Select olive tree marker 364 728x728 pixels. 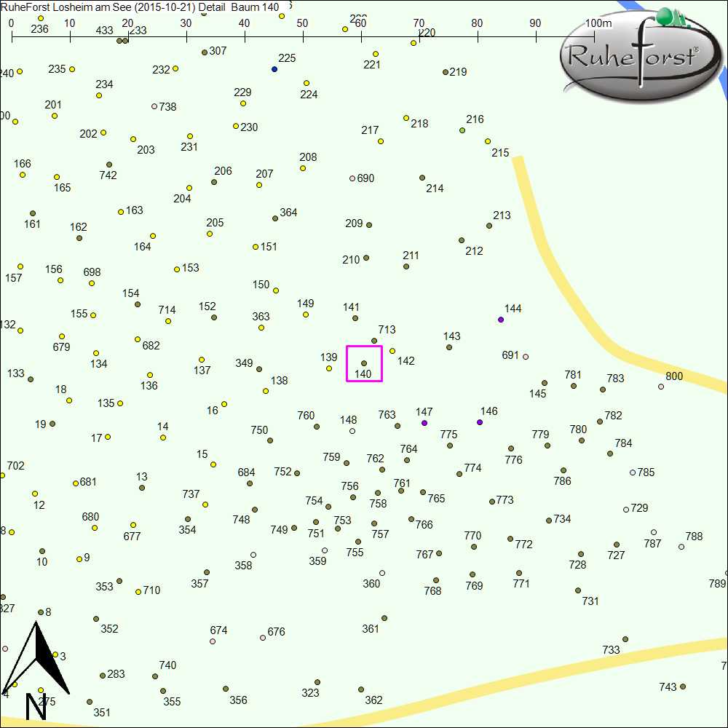pyautogui.click(x=275, y=218)
